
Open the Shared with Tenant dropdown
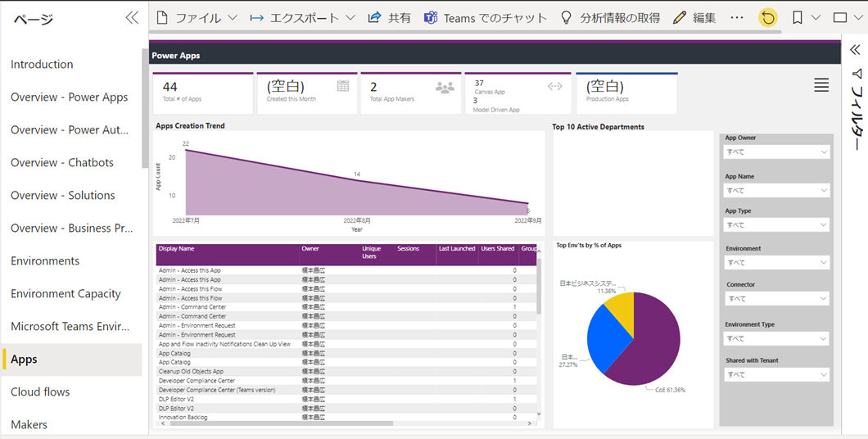(776, 375)
